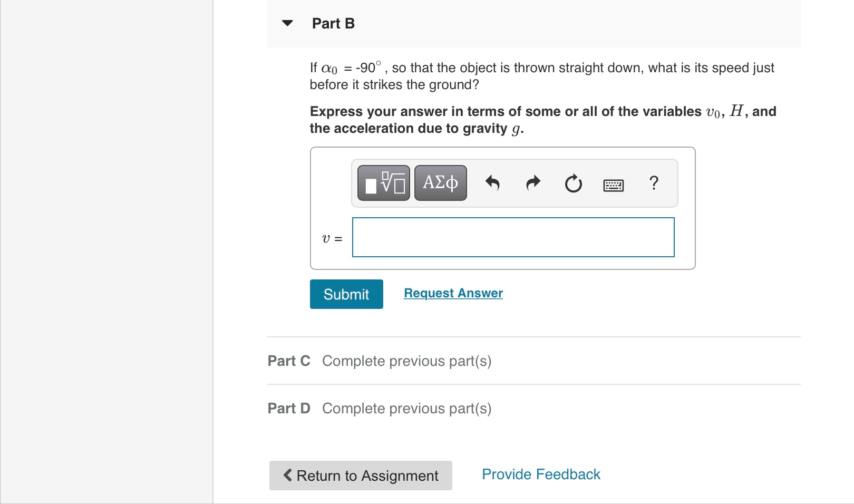Viewport: 854px width, 504px height.
Task: Open Request Answer link
Action: (453, 293)
